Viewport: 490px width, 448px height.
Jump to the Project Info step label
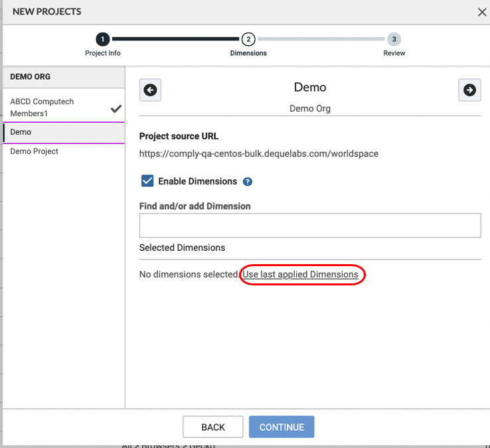pyautogui.click(x=103, y=53)
